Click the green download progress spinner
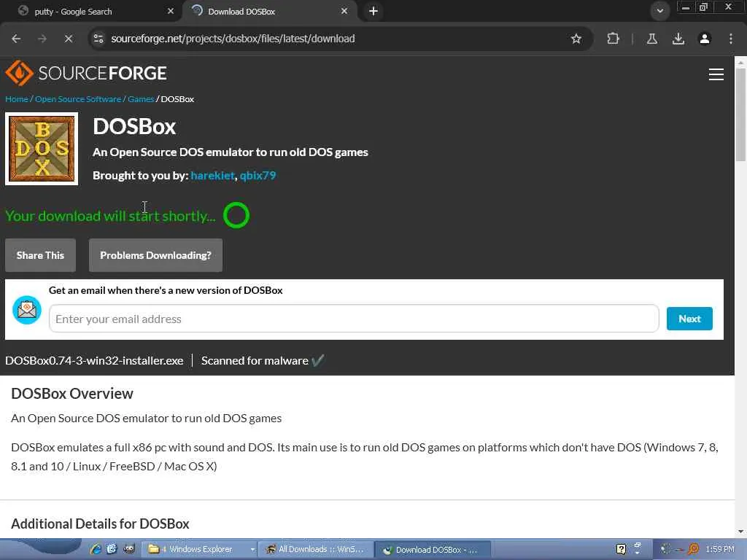The image size is (747, 560). [236, 215]
